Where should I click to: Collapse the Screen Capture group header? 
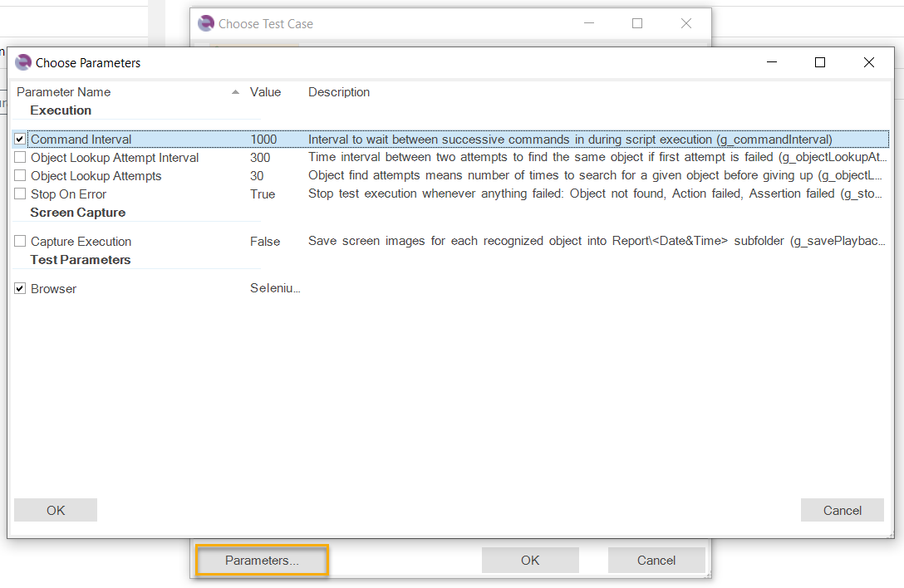(77, 213)
